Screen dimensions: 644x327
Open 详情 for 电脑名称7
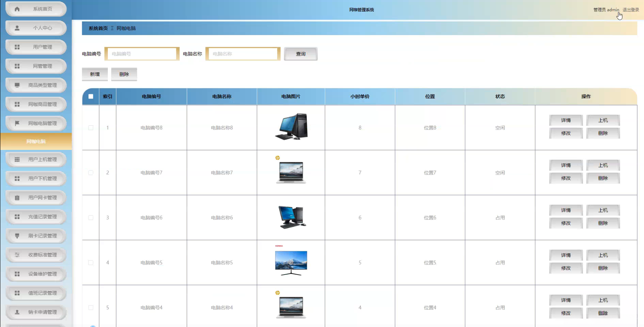pos(566,165)
